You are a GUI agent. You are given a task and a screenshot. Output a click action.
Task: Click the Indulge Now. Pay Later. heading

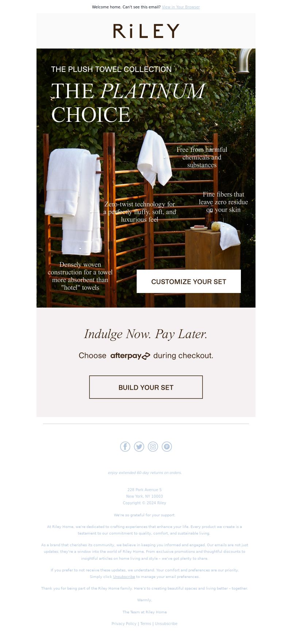point(146,334)
